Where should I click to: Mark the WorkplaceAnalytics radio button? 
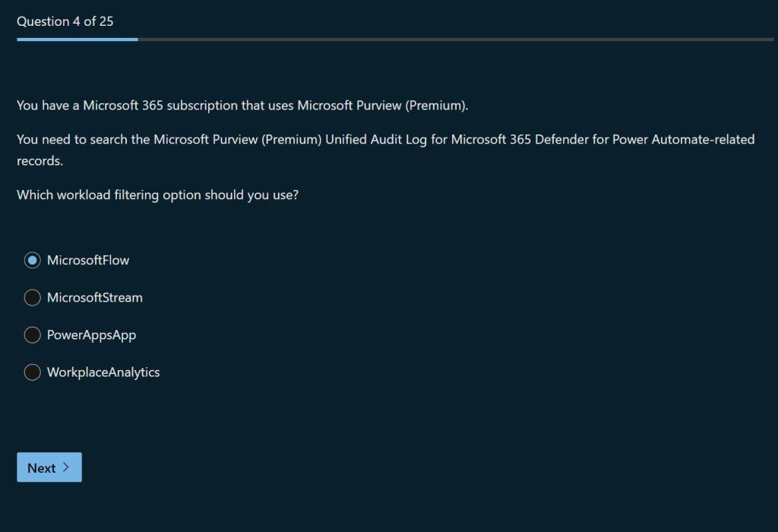click(x=32, y=372)
